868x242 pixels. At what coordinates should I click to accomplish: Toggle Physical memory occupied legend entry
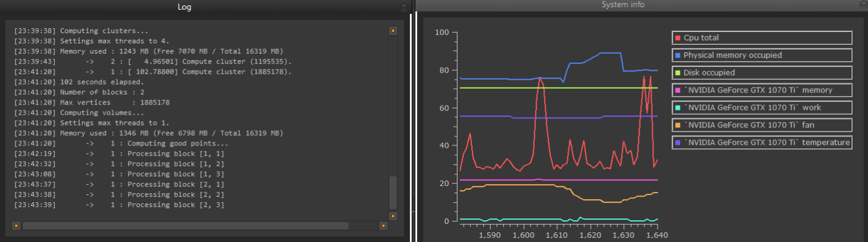click(x=762, y=56)
